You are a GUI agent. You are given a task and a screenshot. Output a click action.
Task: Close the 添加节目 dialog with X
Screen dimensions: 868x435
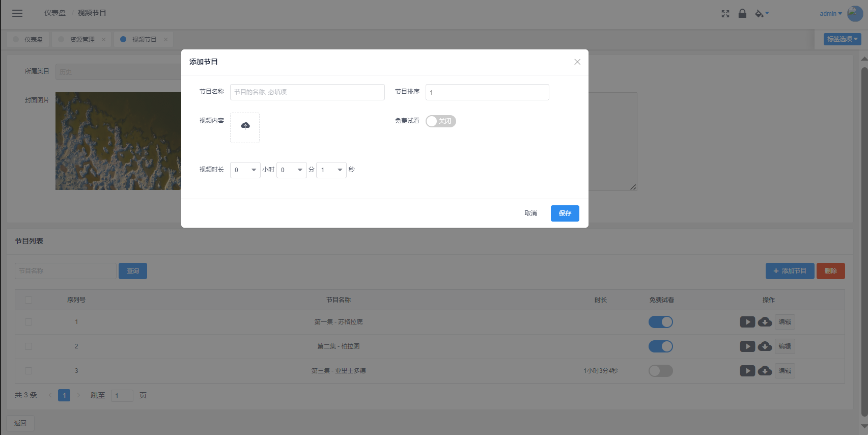tap(577, 62)
